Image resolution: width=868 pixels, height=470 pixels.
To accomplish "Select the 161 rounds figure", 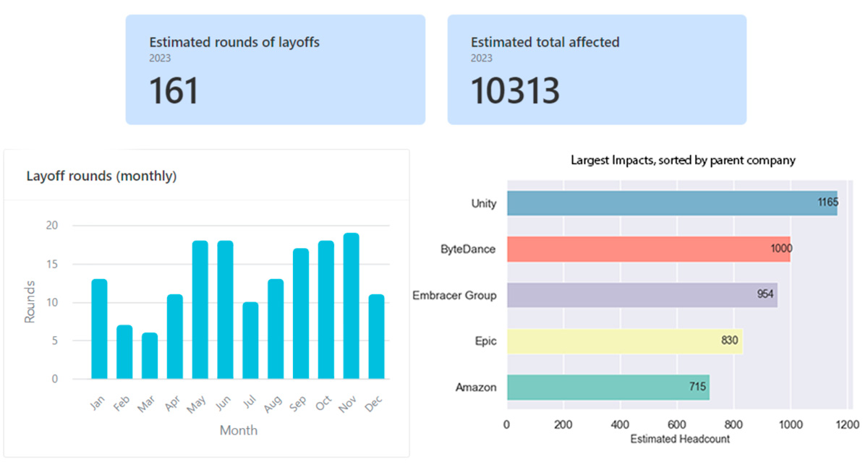I will click(174, 90).
